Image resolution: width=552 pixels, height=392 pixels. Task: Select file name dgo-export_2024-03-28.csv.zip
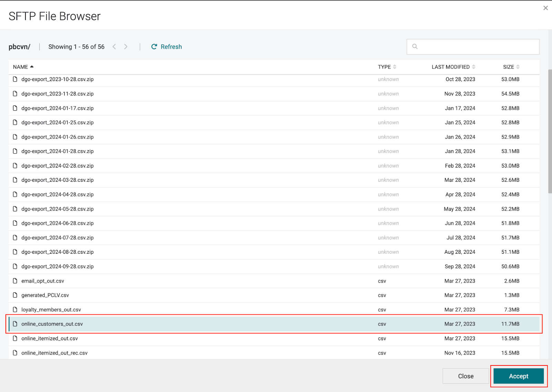[58, 180]
